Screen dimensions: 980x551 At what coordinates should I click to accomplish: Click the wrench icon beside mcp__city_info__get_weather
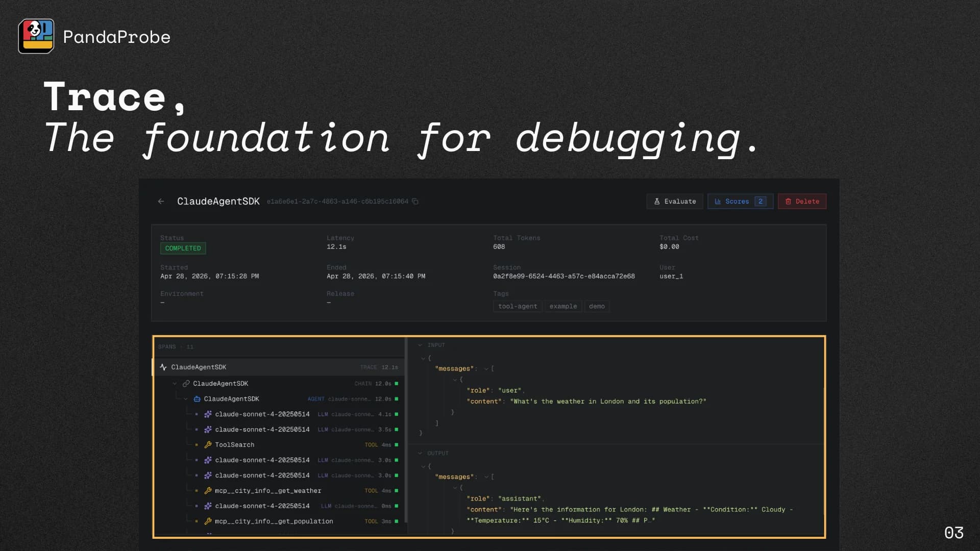point(208,491)
